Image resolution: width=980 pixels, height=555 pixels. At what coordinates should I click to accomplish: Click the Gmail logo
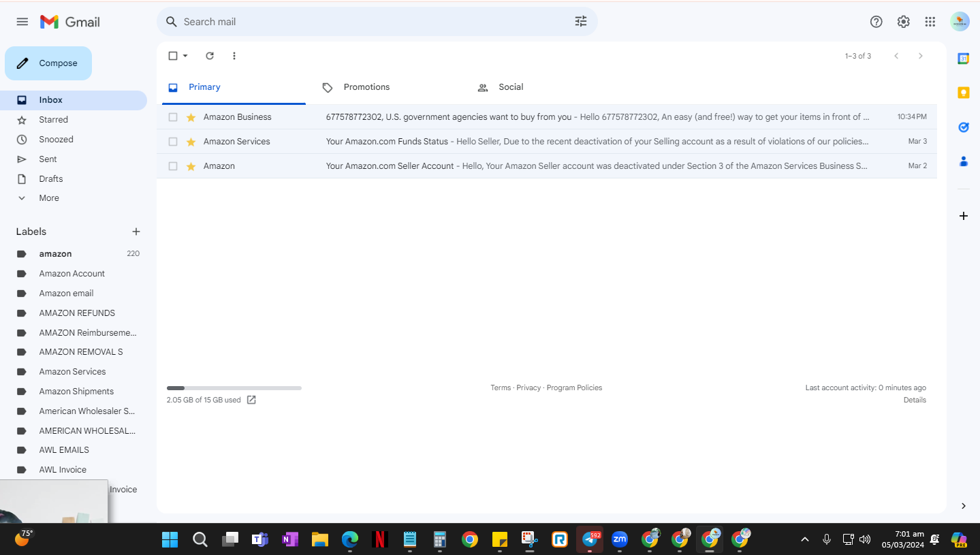click(x=70, y=22)
